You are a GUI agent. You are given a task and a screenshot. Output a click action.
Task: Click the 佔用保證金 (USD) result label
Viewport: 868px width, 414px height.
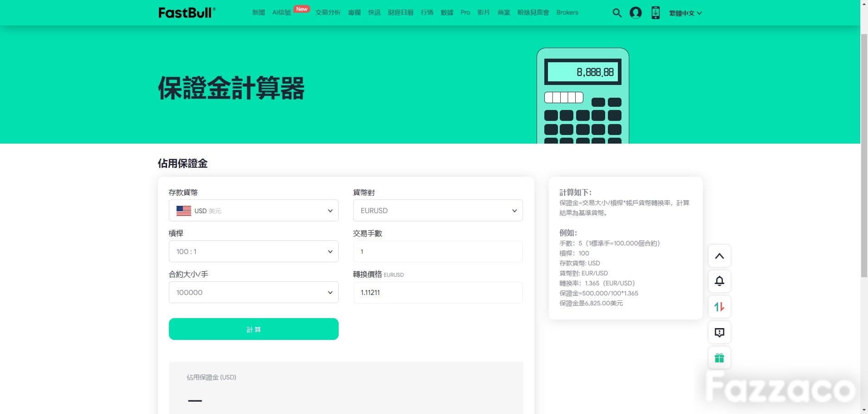click(x=211, y=377)
